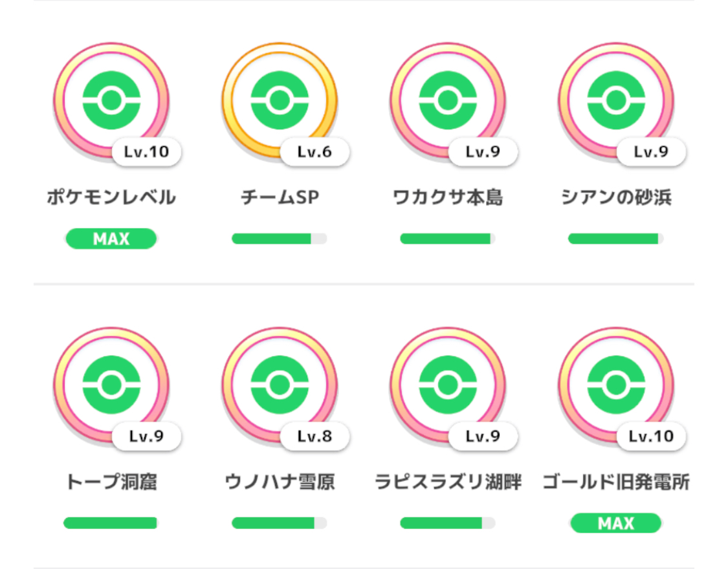Tap the ラピスラズリ湖畔 medal icon
The image size is (728, 569).
[x=447, y=385]
